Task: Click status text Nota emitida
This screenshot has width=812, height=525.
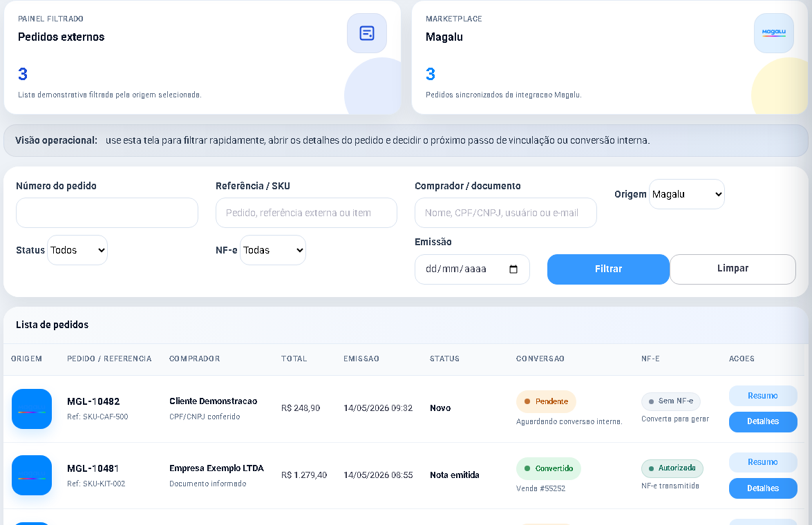Action: point(455,475)
